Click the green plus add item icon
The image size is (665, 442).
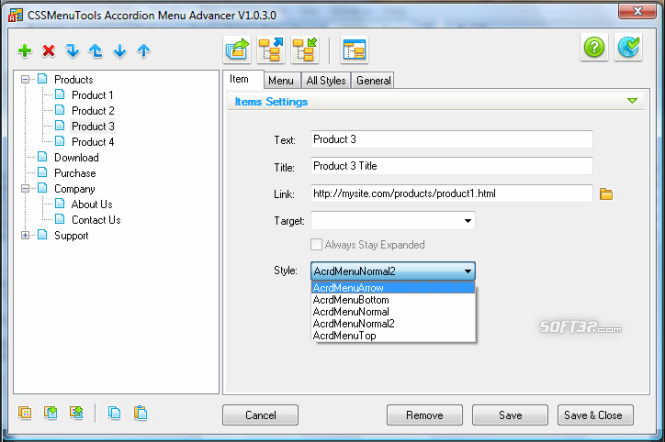(x=25, y=51)
